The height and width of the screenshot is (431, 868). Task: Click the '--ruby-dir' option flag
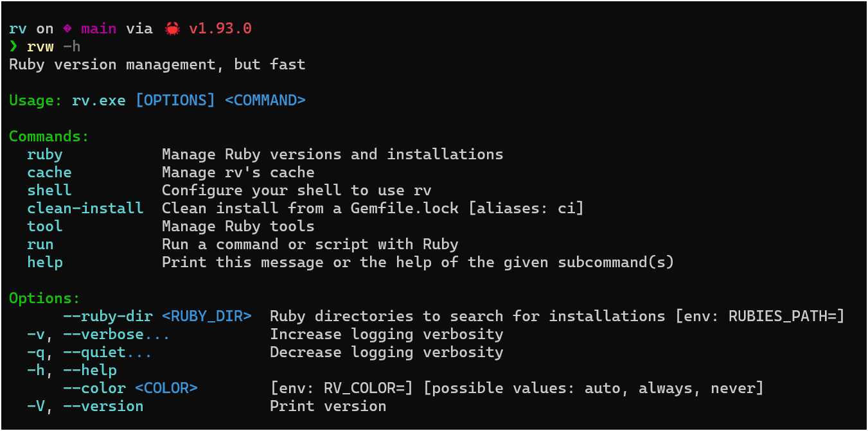108,317
